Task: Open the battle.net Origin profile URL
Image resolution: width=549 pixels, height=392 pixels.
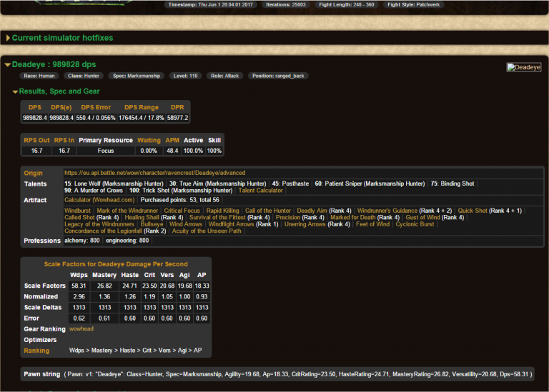Action: tap(154, 173)
